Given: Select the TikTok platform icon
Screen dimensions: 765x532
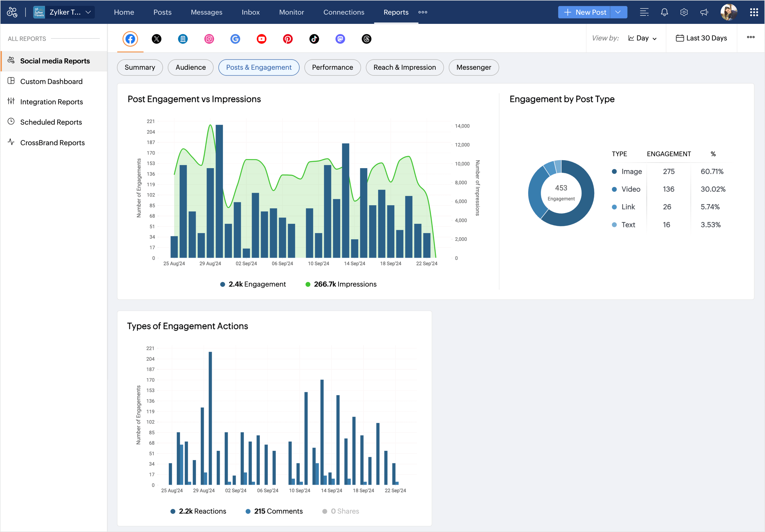Looking at the screenshot, I should tap(314, 39).
